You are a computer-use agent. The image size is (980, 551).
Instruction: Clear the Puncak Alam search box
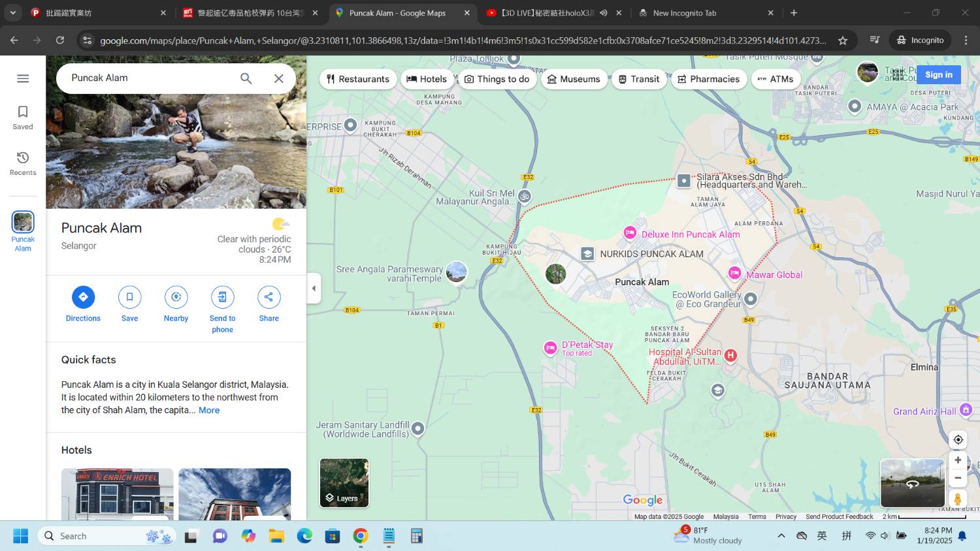(x=278, y=78)
